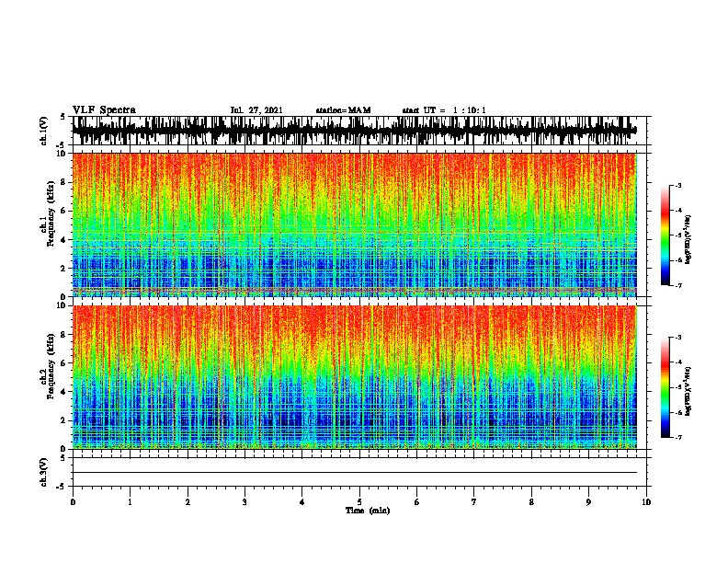Click the ch.1(V) waveform axis label

click(44, 131)
